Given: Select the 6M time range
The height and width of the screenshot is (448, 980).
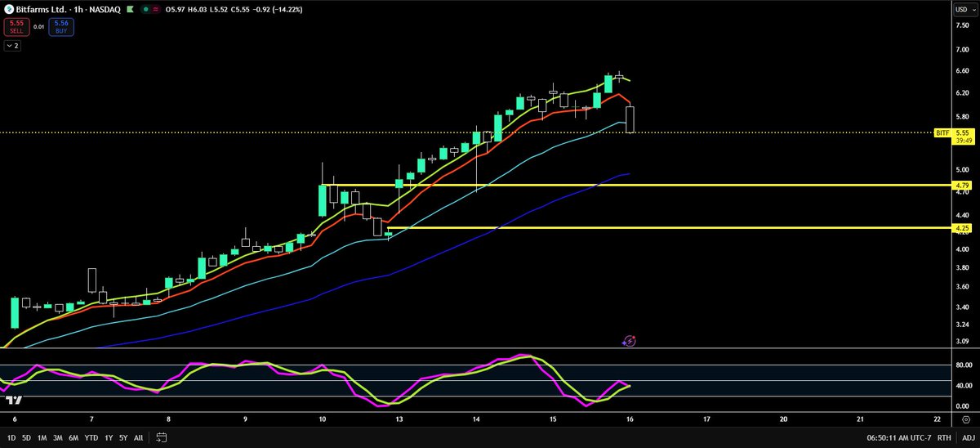Looking at the screenshot, I should pos(74,437).
